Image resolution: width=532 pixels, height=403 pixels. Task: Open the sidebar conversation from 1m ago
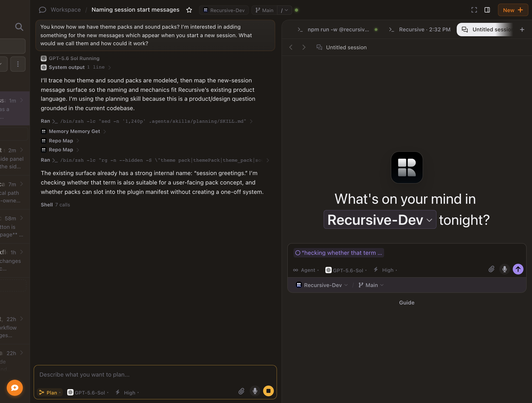pyautogui.click(x=15, y=108)
